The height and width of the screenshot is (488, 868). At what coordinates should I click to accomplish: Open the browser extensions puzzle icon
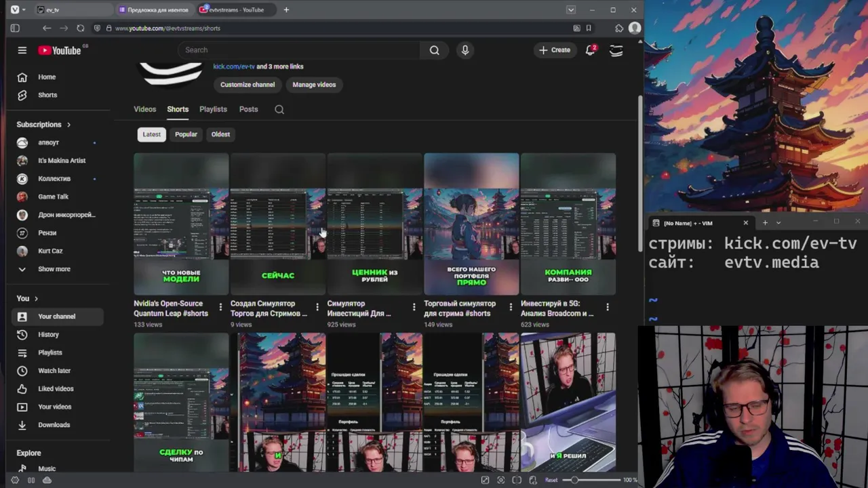pos(619,28)
